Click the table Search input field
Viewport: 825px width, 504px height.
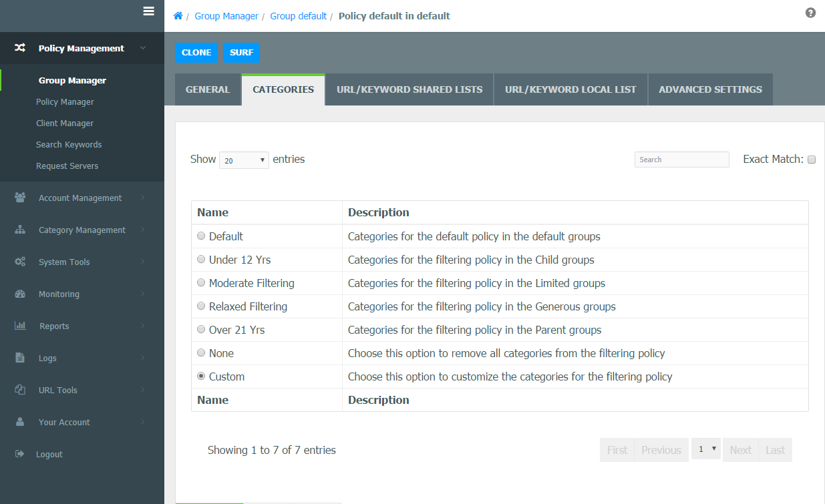[x=681, y=160]
